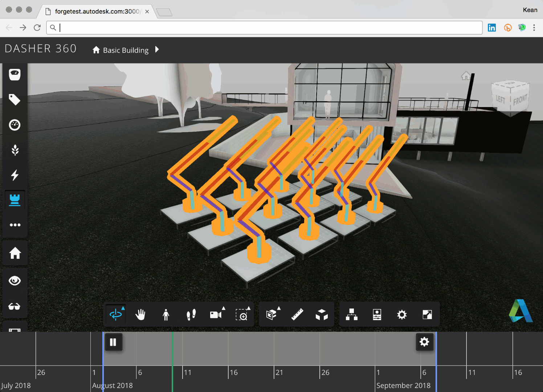
Task: Select the First Person walk tool
Action: [166, 314]
